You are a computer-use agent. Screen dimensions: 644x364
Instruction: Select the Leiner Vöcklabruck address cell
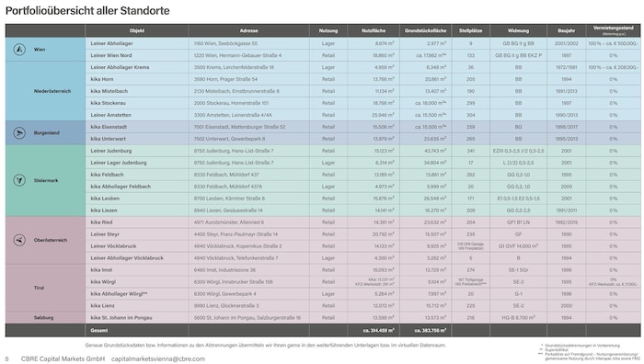[x=249, y=246]
